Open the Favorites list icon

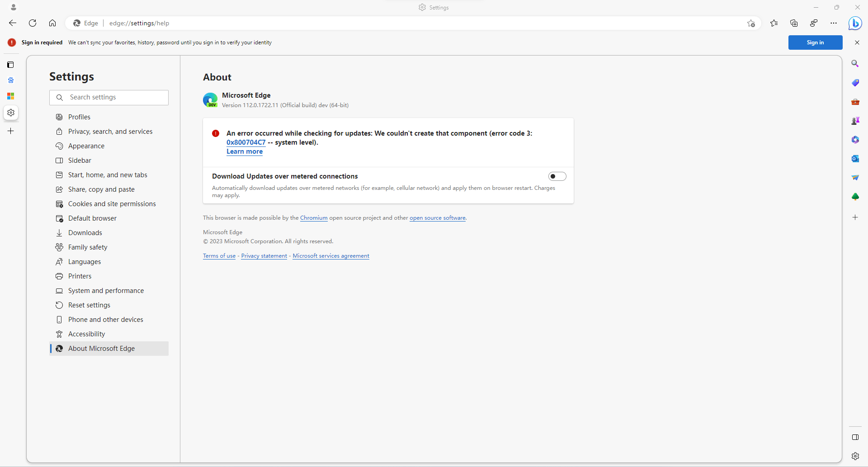point(774,23)
